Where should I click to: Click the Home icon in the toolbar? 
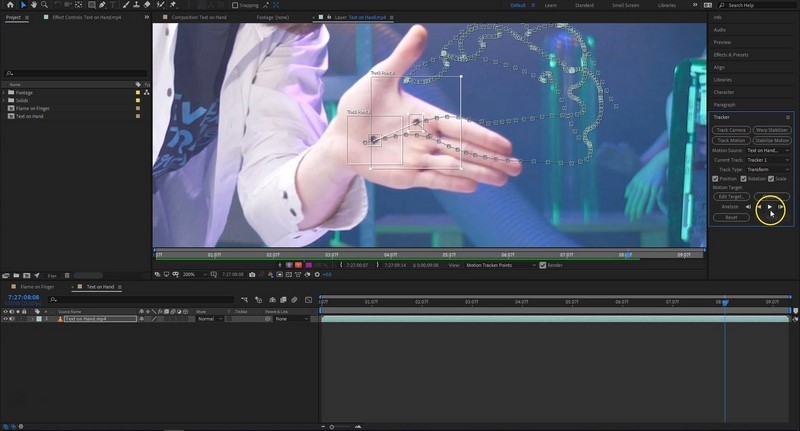(8, 5)
